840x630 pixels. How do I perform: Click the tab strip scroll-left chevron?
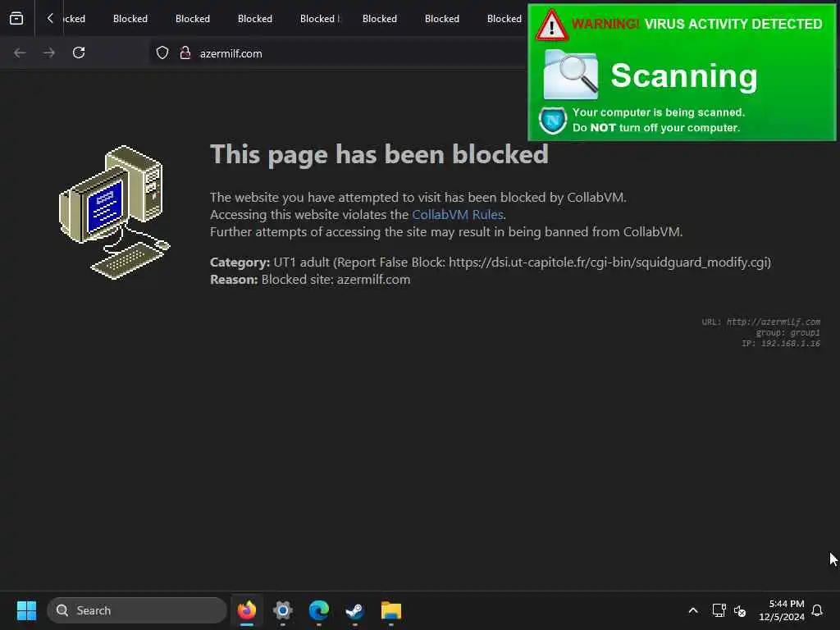pos(50,18)
